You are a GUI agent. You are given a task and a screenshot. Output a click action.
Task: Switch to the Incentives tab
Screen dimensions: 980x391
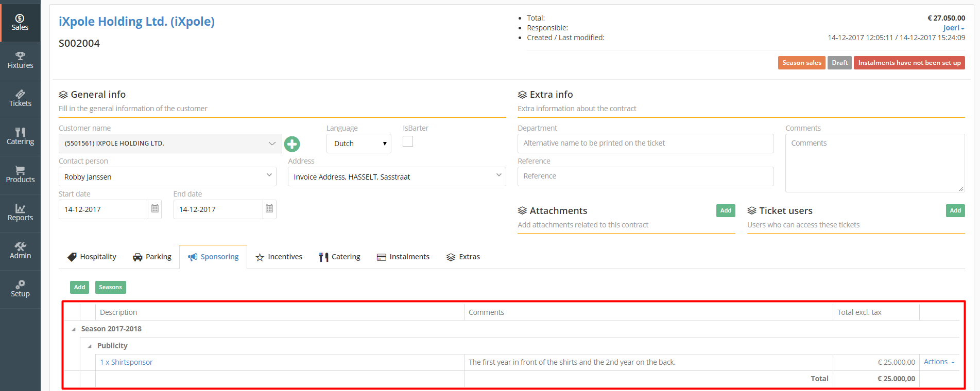coord(279,257)
